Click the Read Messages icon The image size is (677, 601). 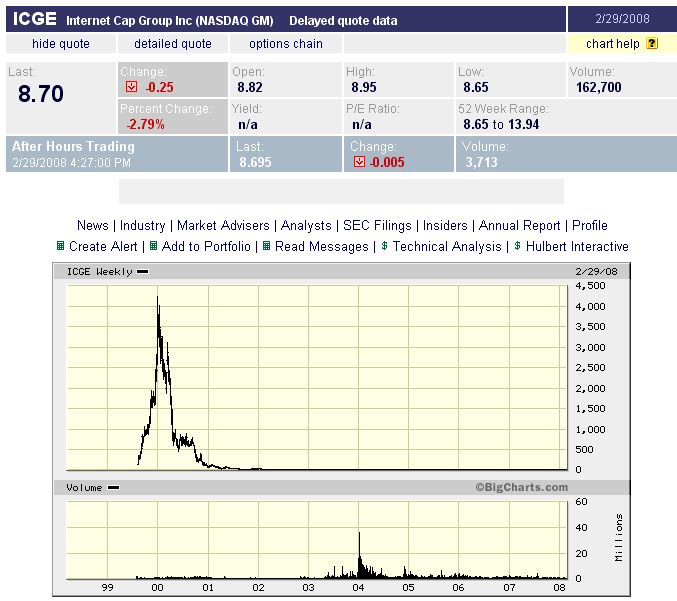(x=267, y=246)
